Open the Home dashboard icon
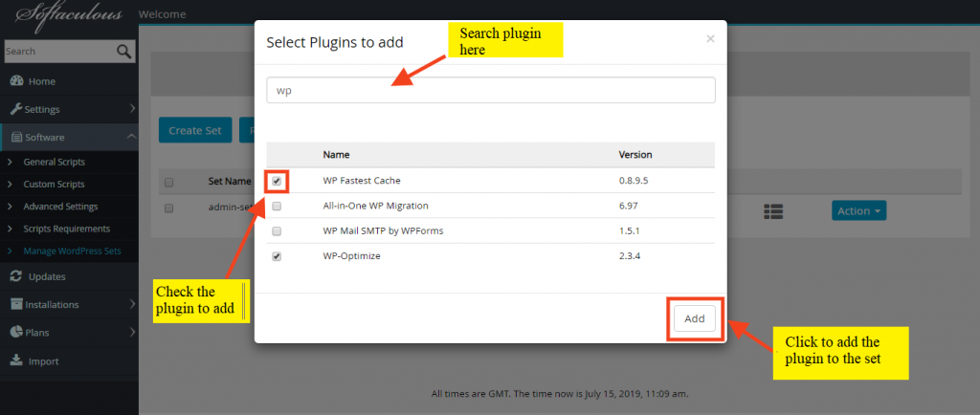 click(x=17, y=81)
